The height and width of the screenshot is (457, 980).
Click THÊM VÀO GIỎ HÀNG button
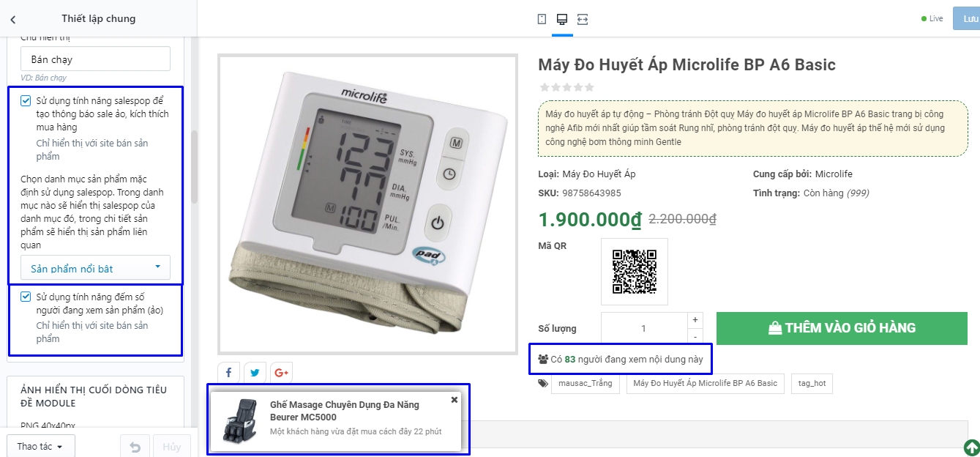842,328
